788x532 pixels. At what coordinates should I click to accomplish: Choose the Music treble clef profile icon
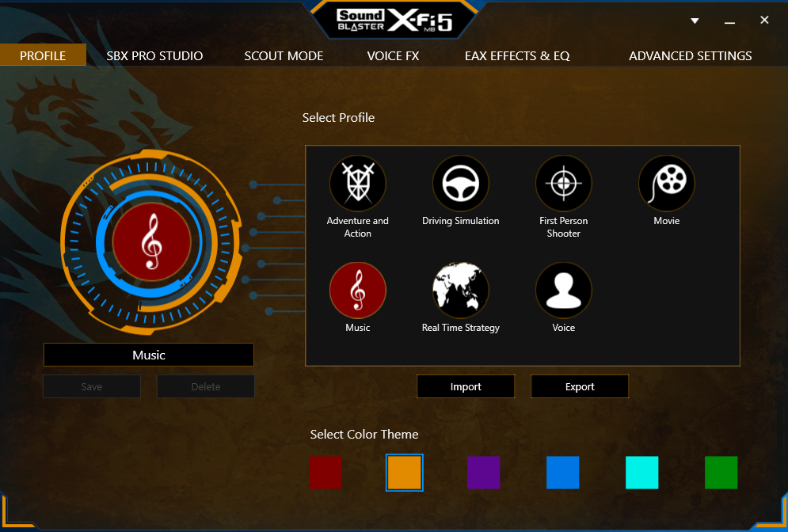pyautogui.click(x=358, y=291)
